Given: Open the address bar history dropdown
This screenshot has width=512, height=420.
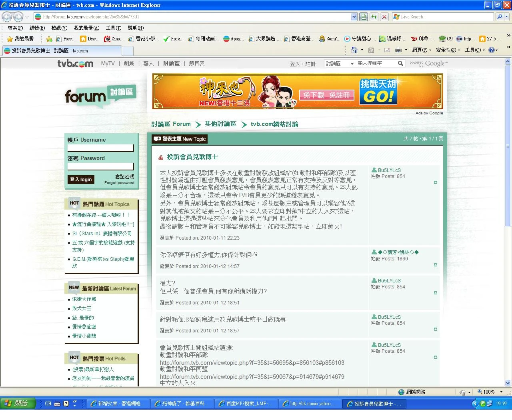Looking at the screenshot, I should (354, 17).
